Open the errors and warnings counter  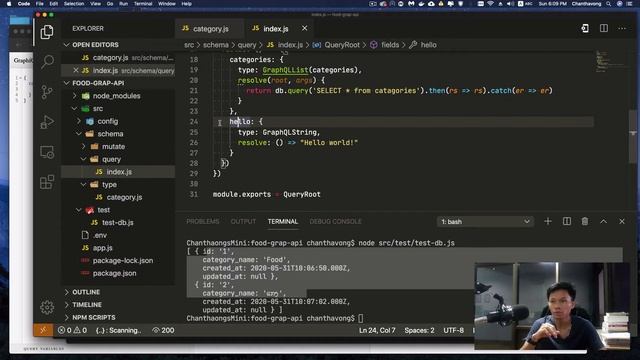72,330
